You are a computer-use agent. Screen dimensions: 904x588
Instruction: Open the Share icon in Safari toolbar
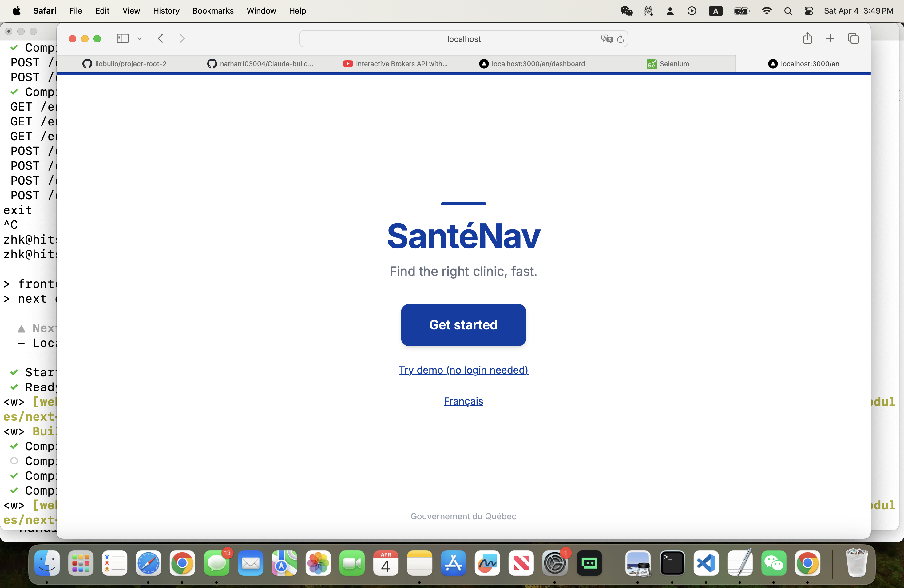807,38
